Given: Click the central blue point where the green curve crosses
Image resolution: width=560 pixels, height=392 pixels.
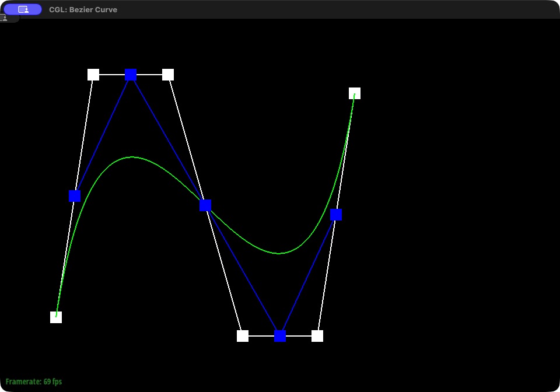Looking at the screenshot, I should [x=205, y=205].
